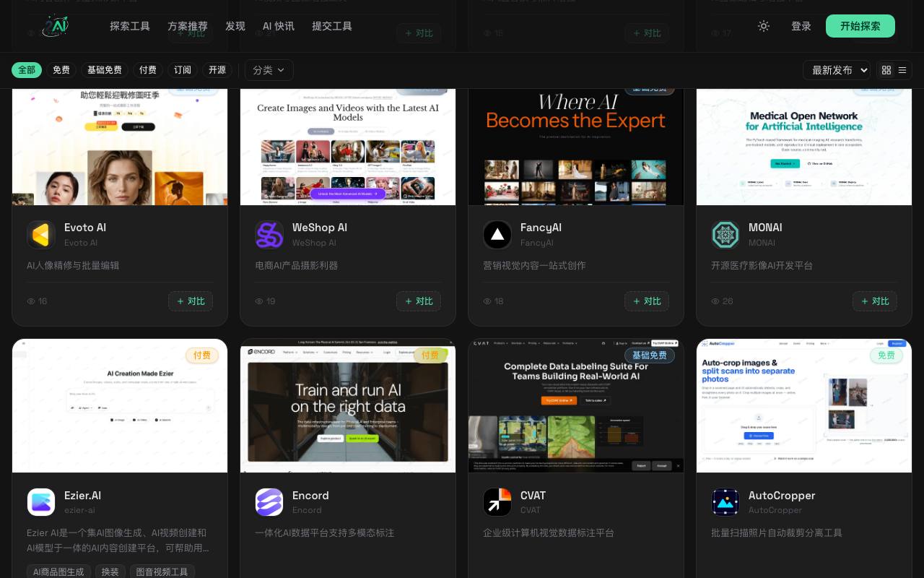Open the MONAI preview thumbnail
Viewport: 924px width, 578px height.
coord(804,147)
